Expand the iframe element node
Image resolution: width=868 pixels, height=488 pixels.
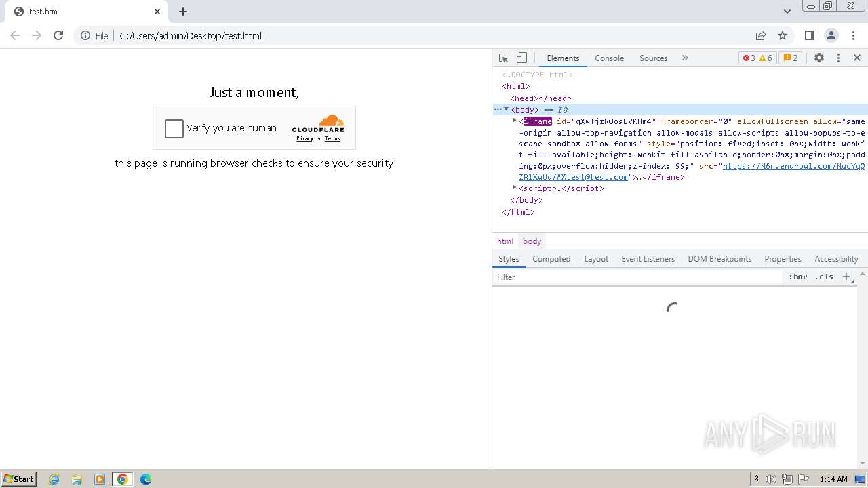[x=515, y=121]
